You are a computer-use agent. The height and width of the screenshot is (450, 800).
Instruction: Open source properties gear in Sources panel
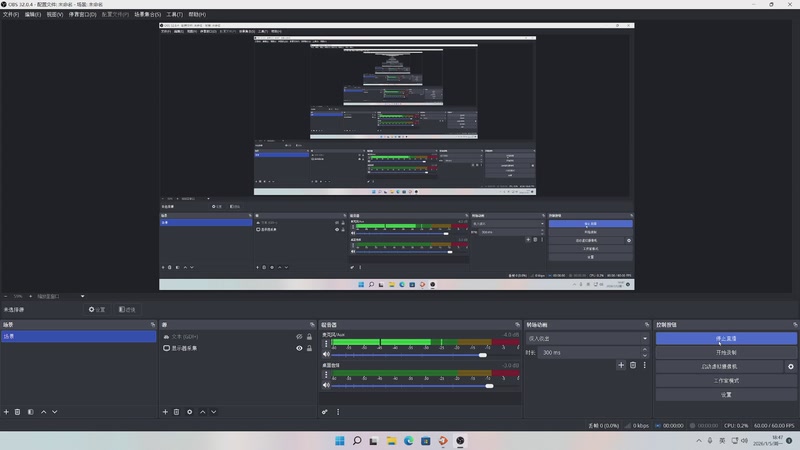[189, 412]
